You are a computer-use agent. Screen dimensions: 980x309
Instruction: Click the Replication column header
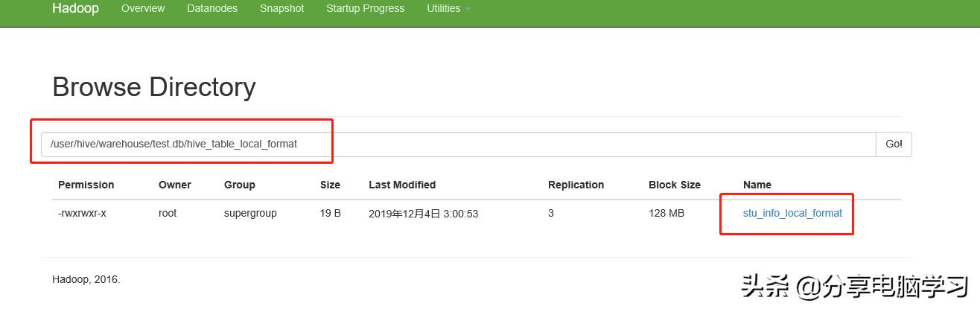576,185
